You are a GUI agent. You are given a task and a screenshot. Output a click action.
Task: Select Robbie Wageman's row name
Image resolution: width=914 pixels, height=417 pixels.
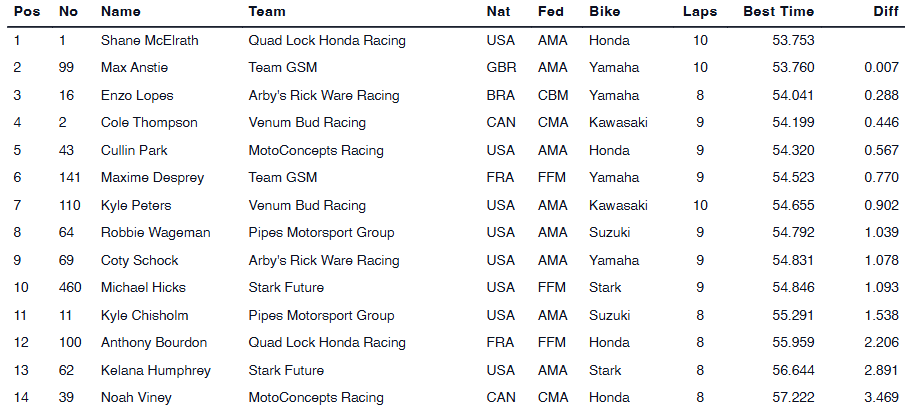click(155, 233)
